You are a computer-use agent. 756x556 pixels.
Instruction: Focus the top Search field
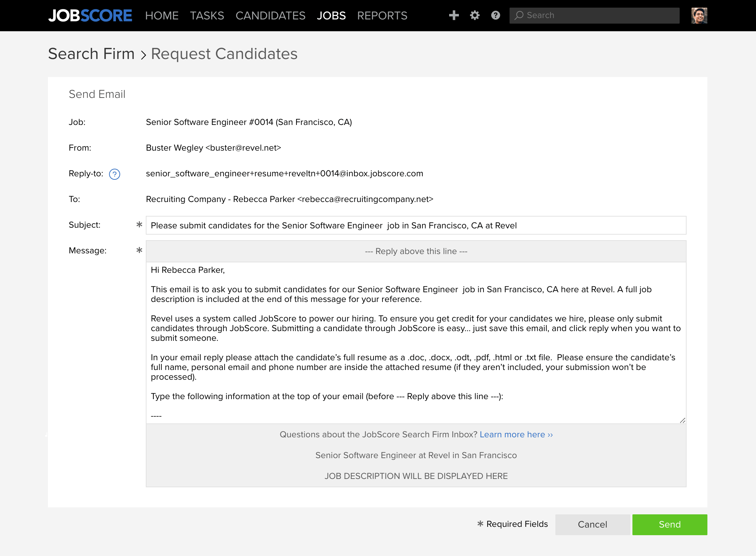point(594,16)
